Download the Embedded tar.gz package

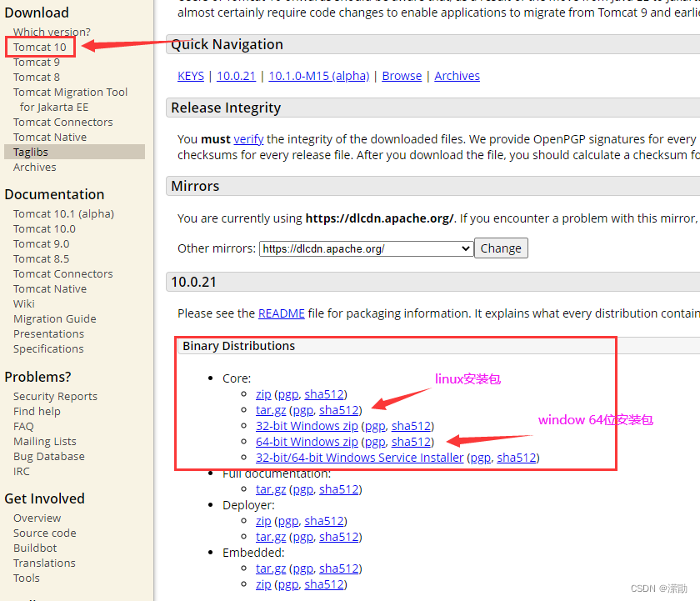tap(271, 568)
